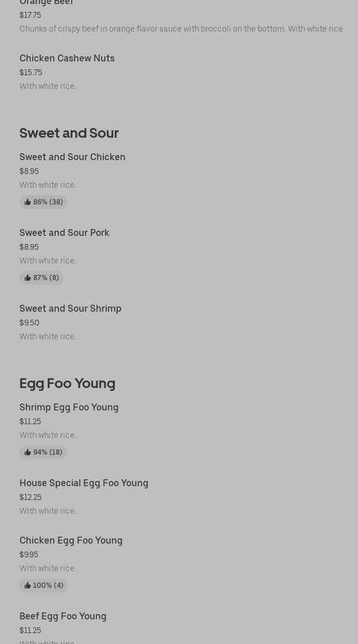Click thumbs-up icon on Sweet and Sour Pork

[x=28, y=278]
